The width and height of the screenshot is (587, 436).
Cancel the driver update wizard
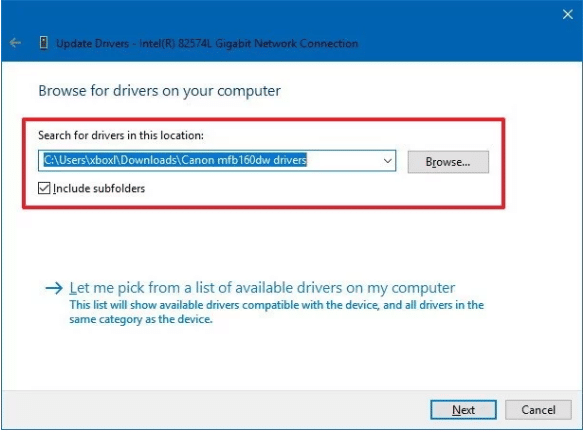click(x=538, y=410)
